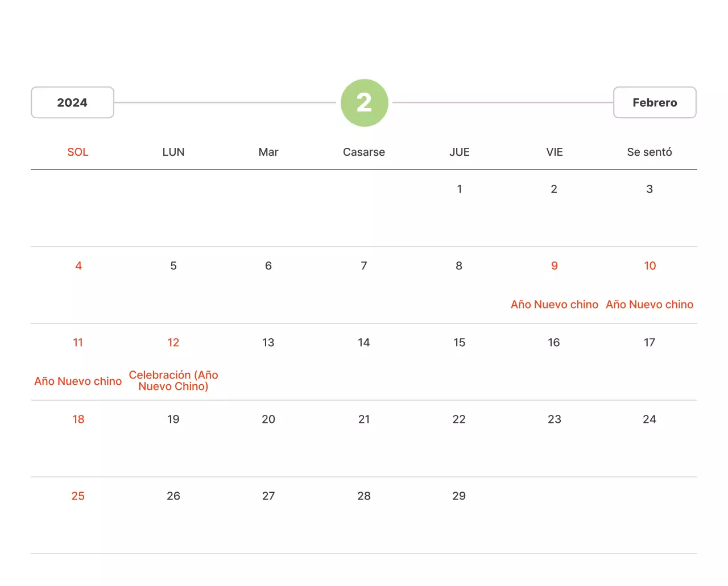The image size is (728, 586).
Task: Choose day 9 marked in red
Action: 555,266
